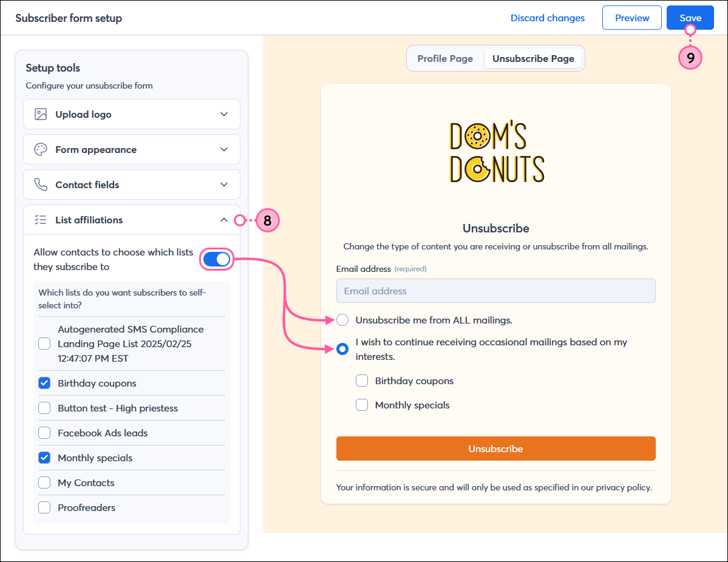The width and height of the screenshot is (728, 562).
Task: Toggle off Allow contacts to choose lists
Action: 217,259
